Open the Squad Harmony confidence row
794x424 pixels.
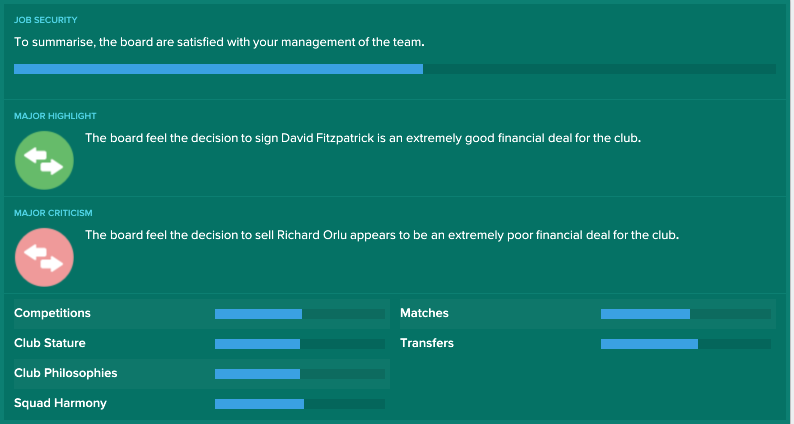(x=202, y=404)
